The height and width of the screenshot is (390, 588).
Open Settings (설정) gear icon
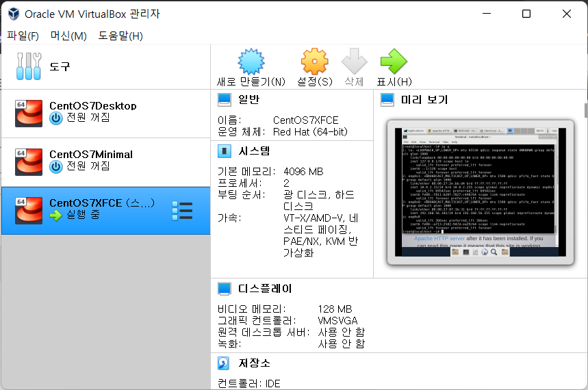tap(315, 62)
